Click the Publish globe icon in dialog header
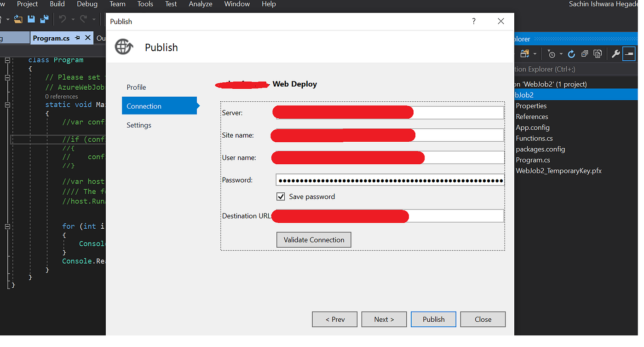 click(x=124, y=47)
